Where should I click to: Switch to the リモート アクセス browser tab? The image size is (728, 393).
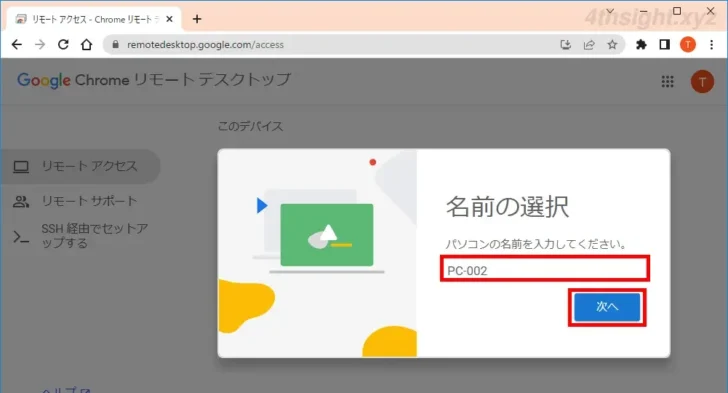[x=94, y=19]
